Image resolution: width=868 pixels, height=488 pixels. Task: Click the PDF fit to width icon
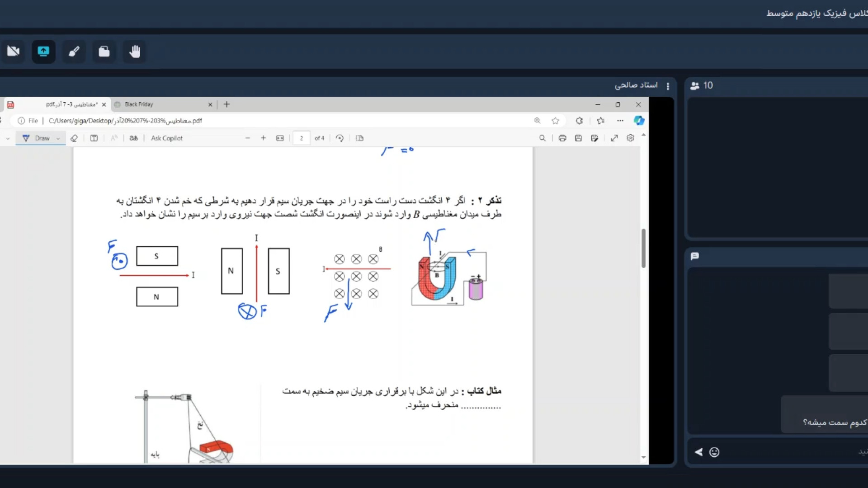pyautogui.click(x=280, y=138)
